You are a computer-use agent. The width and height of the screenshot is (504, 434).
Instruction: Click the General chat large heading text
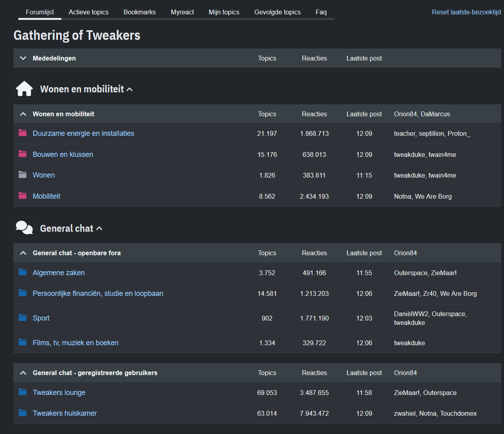click(x=66, y=229)
